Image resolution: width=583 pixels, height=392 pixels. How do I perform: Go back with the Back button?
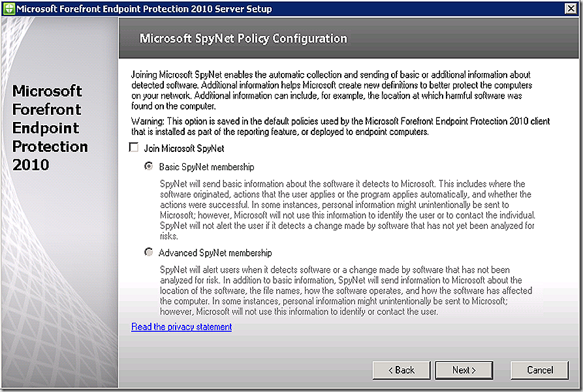click(x=402, y=370)
